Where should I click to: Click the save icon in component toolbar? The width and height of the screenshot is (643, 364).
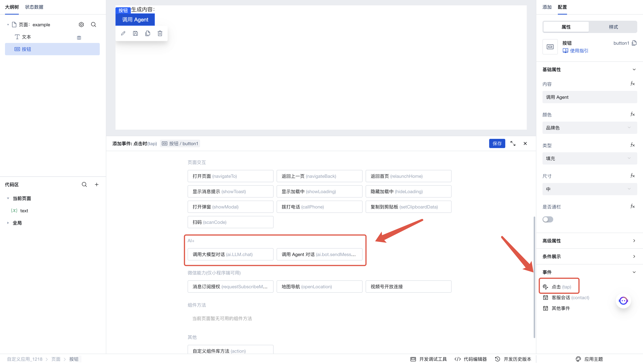pos(135,33)
